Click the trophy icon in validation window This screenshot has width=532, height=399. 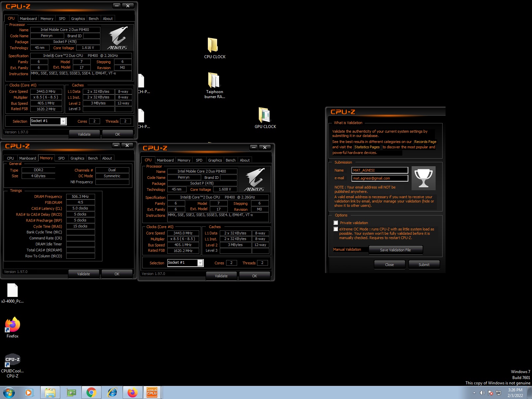point(423,178)
